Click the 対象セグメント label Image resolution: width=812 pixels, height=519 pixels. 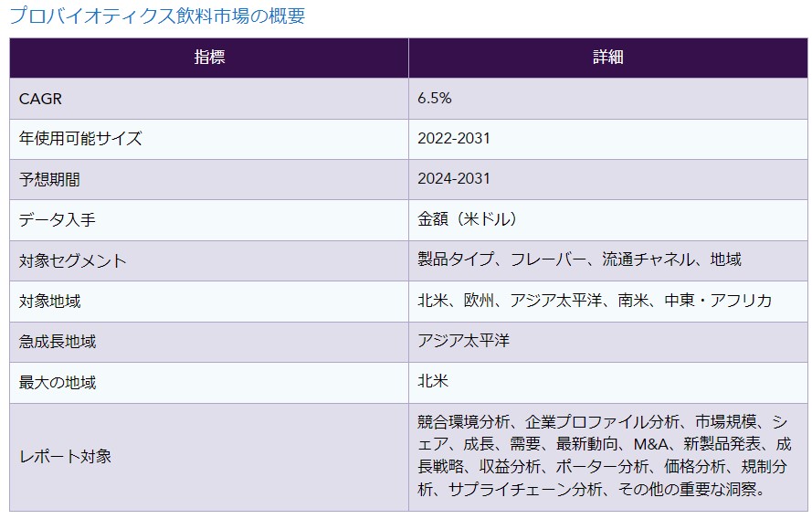point(72,260)
